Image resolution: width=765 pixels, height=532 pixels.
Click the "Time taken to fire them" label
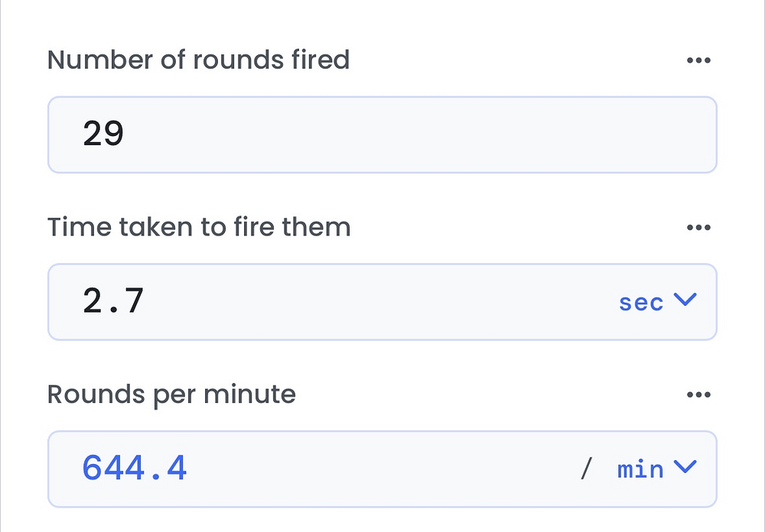[199, 227]
